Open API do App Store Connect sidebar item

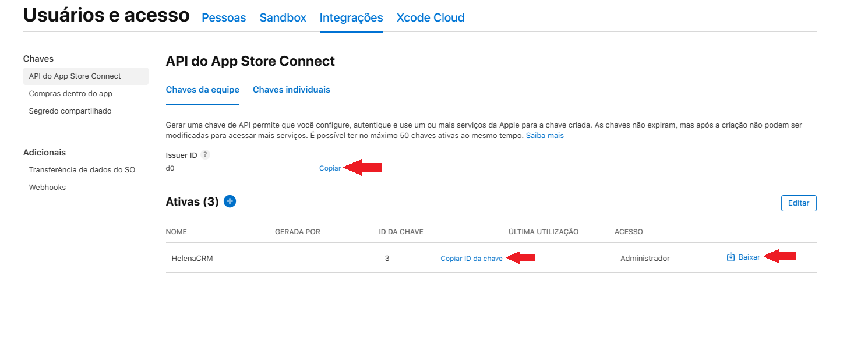(x=75, y=76)
